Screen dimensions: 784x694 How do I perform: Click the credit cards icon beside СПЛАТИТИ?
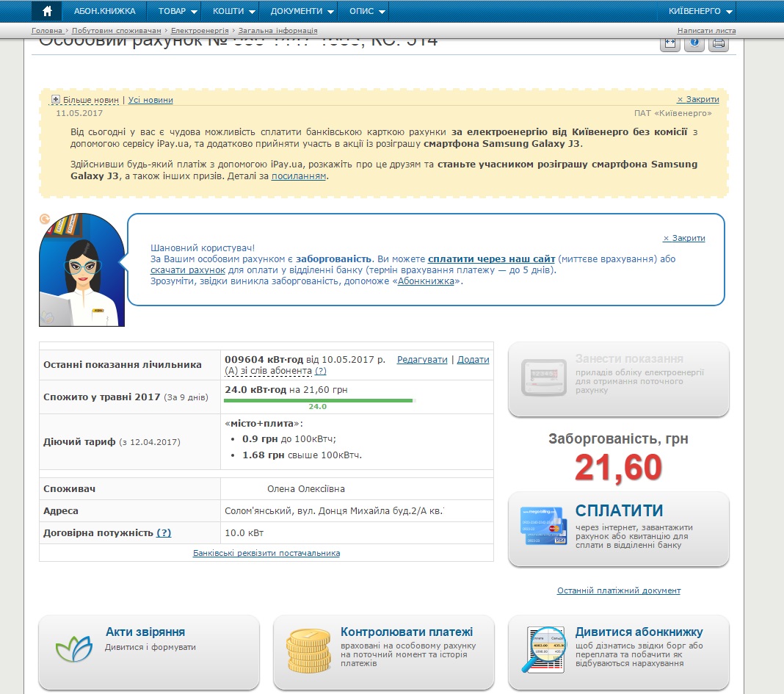542,526
